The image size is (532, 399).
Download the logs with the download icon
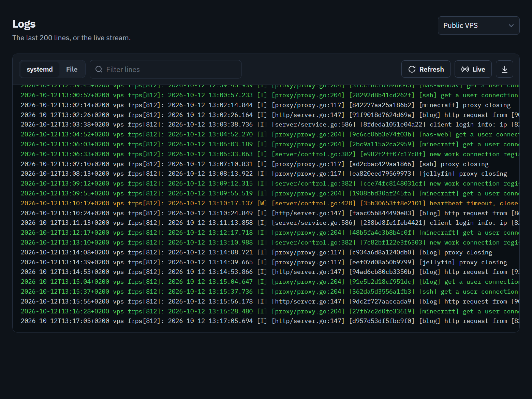504,69
